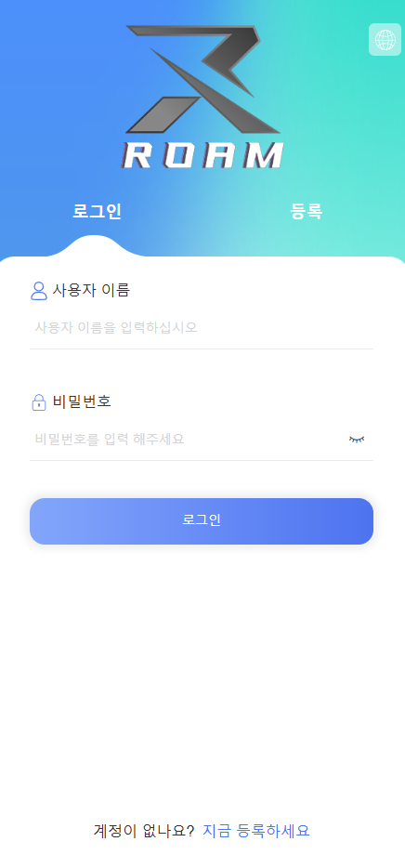Click the wave indicator under 로그인 tab

(x=97, y=247)
